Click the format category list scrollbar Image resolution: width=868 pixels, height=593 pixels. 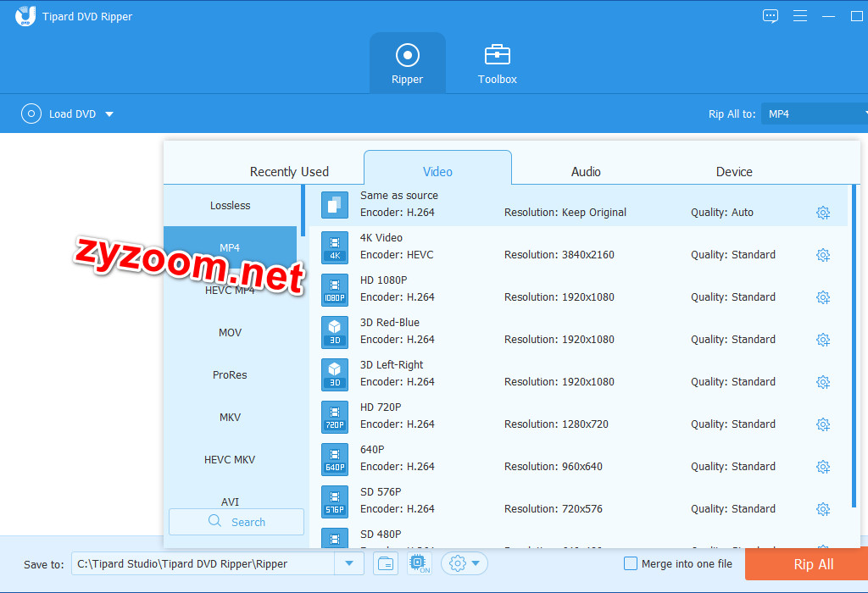coord(303,211)
